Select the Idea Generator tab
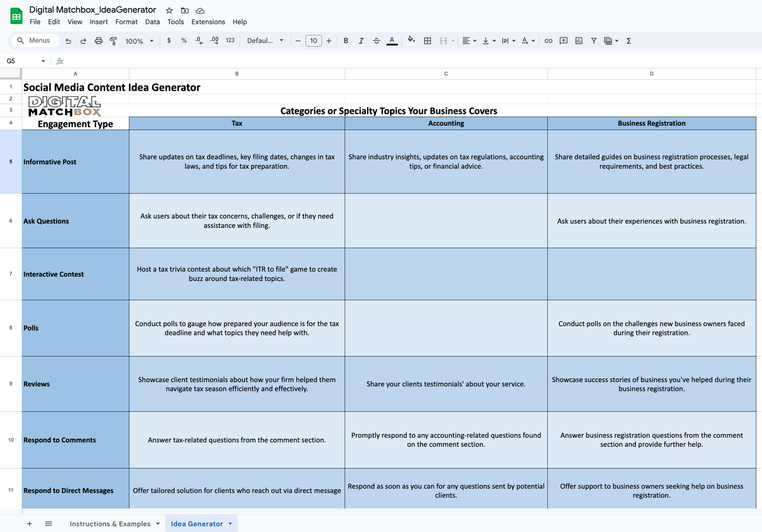762x532 pixels. coord(197,524)
